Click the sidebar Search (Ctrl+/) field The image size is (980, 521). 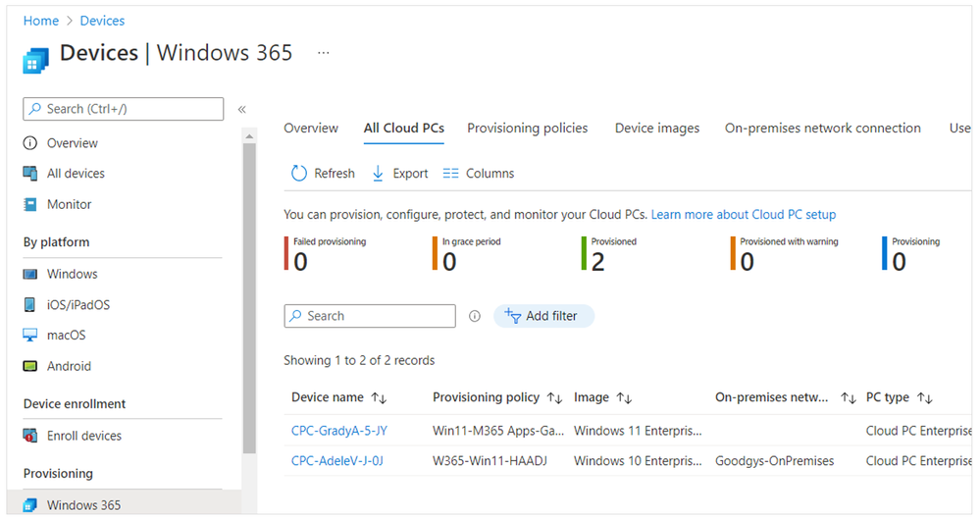pos(124,109)
